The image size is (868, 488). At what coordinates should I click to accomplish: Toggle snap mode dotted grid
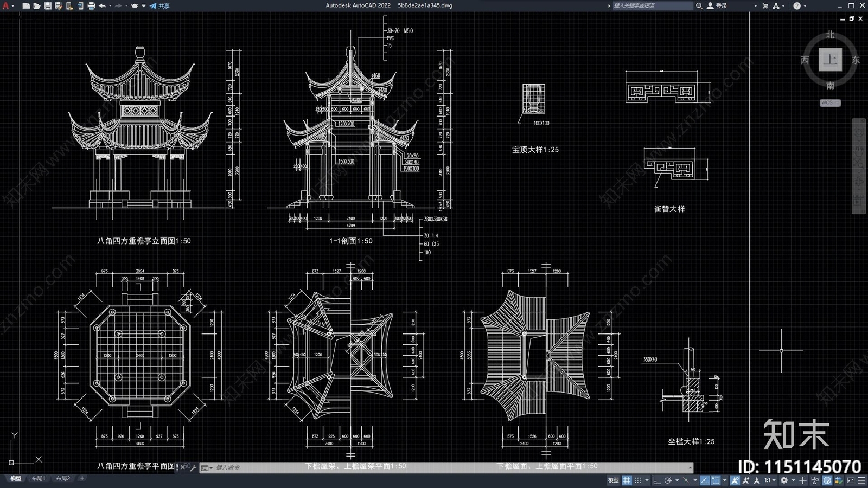pyautogui.click(x=638, y=480)
